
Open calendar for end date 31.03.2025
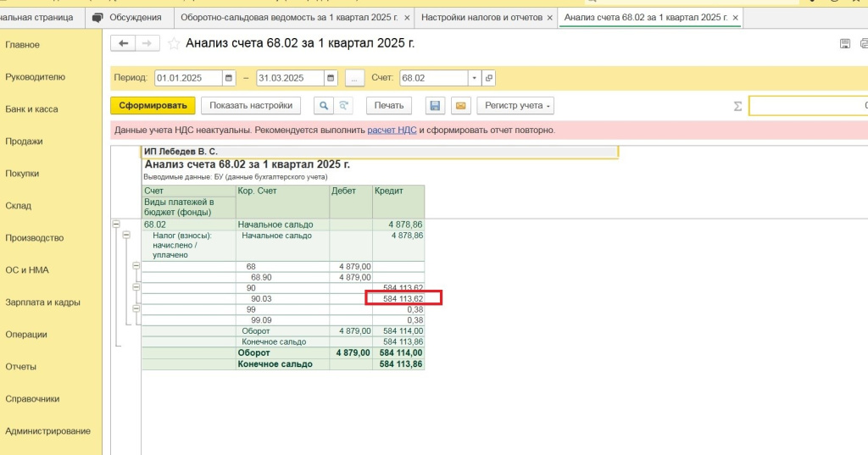331,78
